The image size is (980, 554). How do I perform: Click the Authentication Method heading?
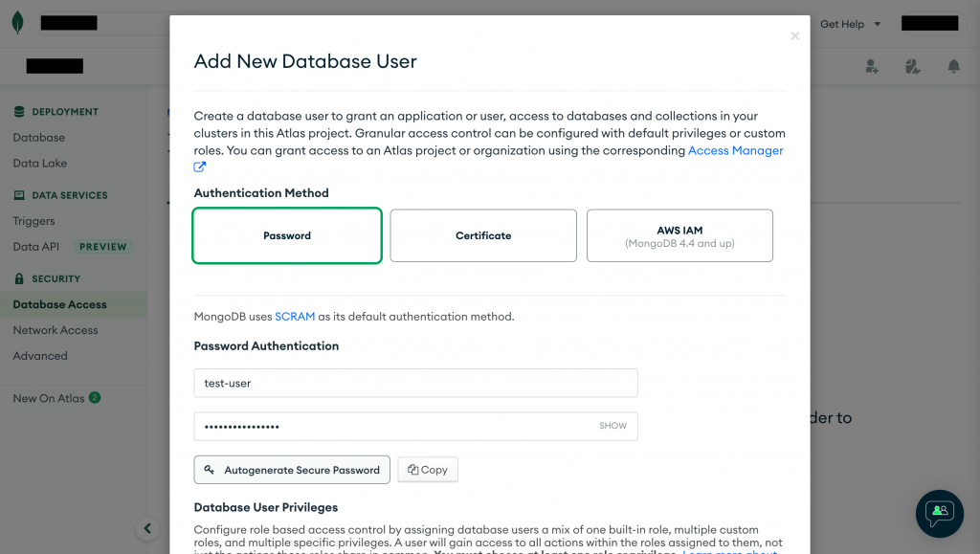click(261, 193)
